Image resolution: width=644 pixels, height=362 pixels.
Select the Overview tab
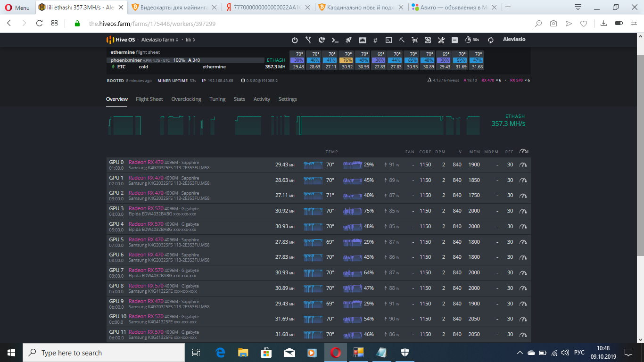117,99
